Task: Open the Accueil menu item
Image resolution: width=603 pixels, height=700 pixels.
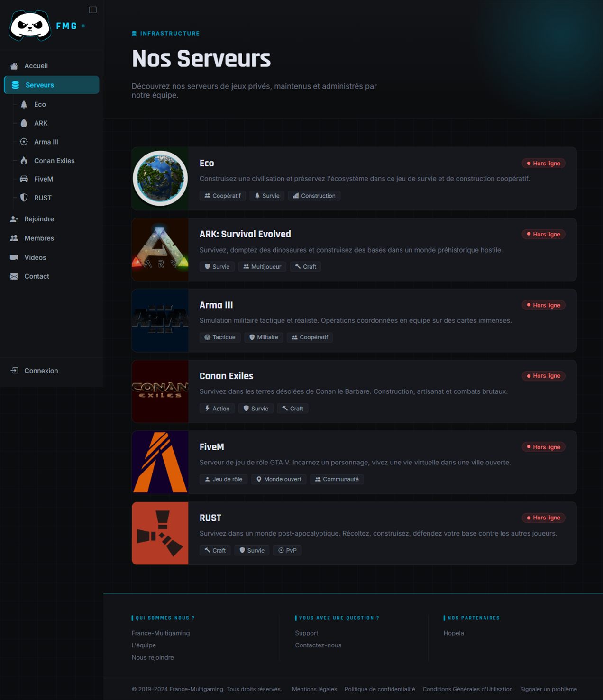Action: coord(52,66)
